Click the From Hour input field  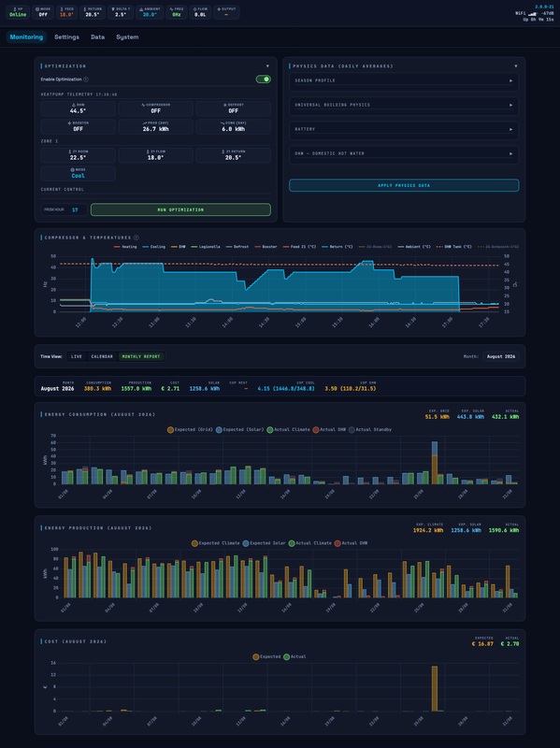click(x=64, y=209)
